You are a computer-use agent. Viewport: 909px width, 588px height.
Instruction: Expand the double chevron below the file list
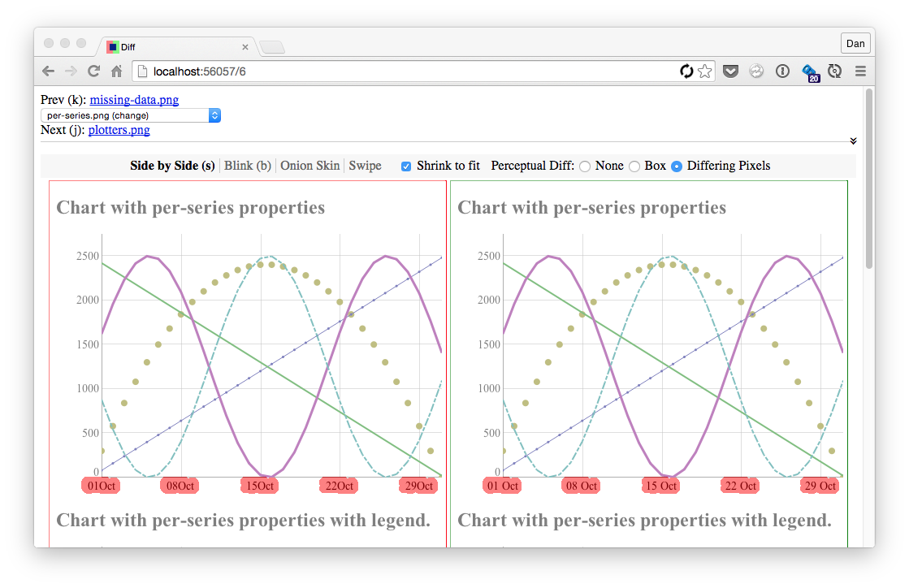click(x=853, y=141)
